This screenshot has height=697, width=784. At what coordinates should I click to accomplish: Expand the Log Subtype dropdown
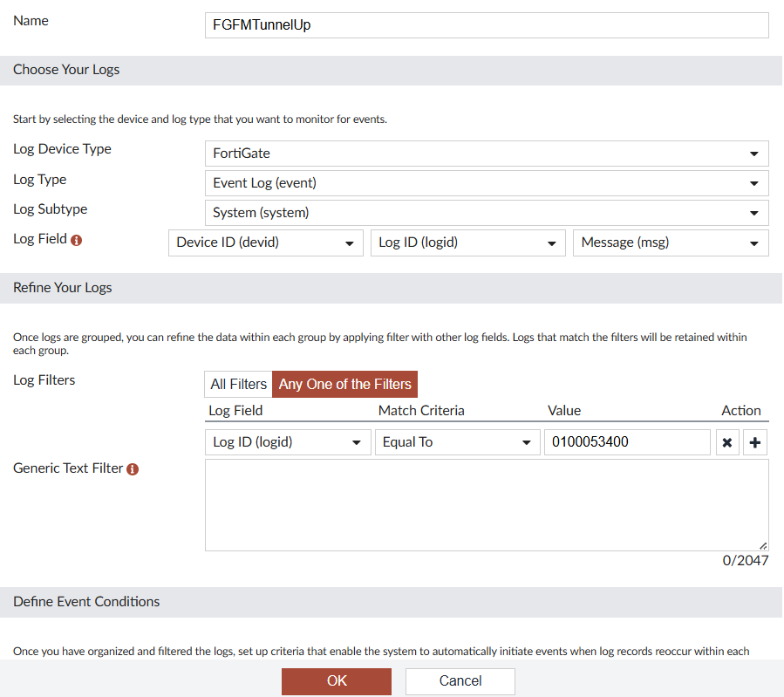point(487,213)
